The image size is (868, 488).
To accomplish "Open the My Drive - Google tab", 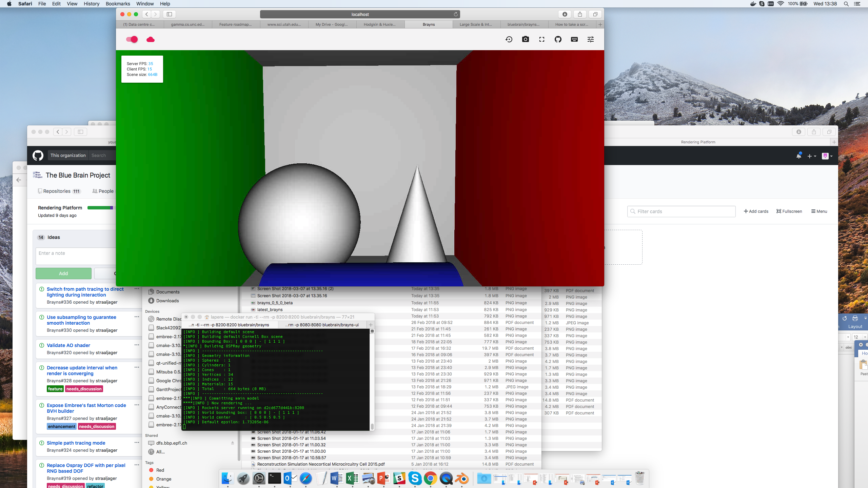I will pos(332,24).
